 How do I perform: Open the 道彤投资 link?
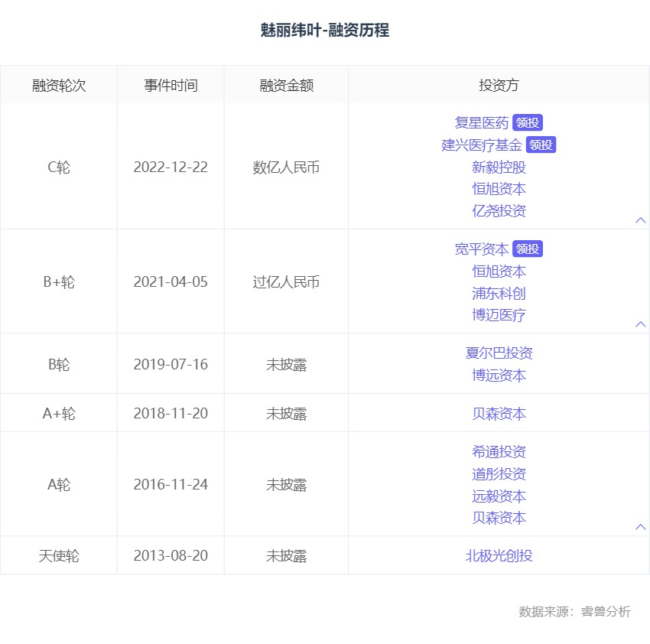coord(499,474)
